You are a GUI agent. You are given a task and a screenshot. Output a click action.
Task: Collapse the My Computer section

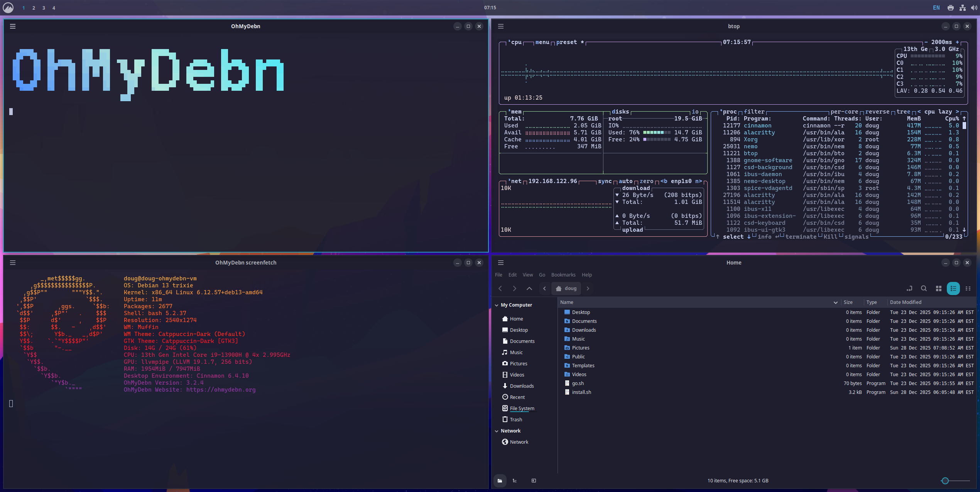click(x=497, y=305)
